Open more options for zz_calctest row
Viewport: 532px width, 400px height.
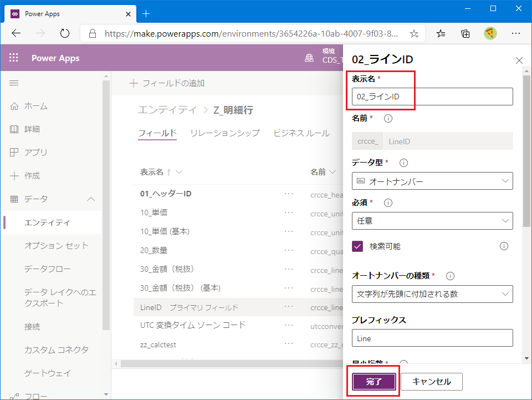point(289,343)
